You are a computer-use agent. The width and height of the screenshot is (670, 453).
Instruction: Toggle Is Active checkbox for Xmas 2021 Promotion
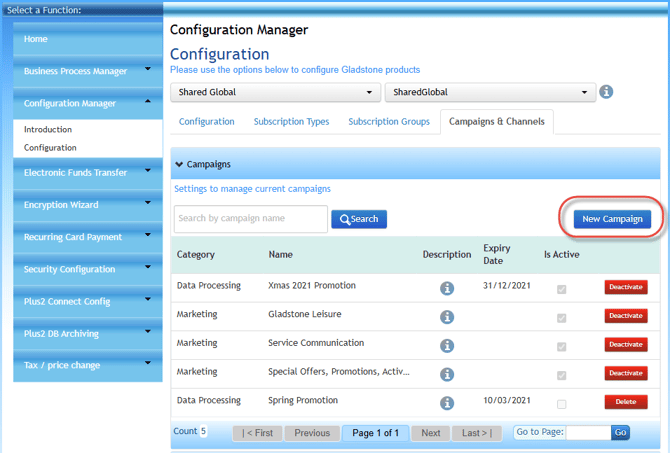561,289
